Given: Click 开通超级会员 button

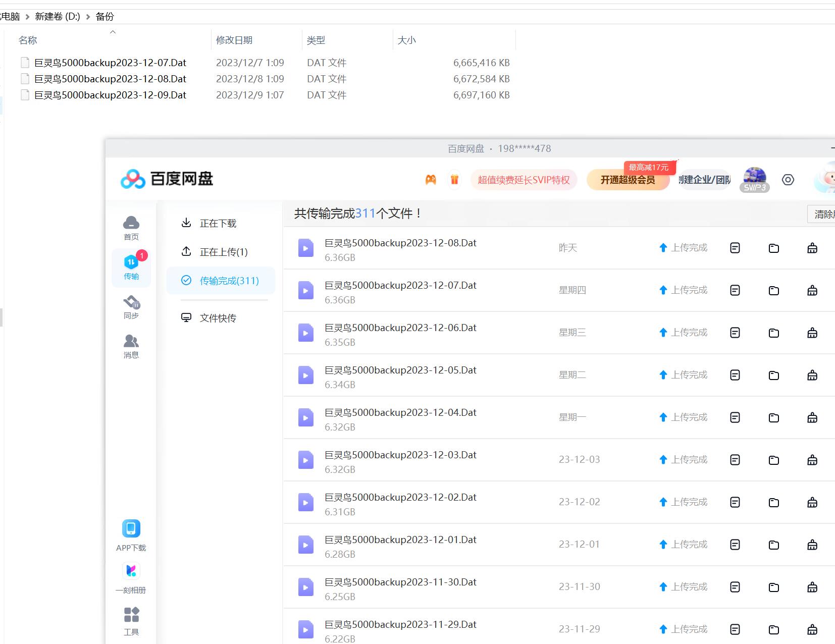Looking at the screenshot, I should tap(628, 180).
